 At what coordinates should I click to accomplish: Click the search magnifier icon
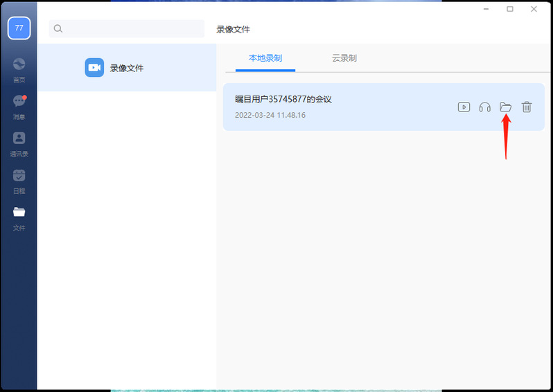tap(58, 28)
